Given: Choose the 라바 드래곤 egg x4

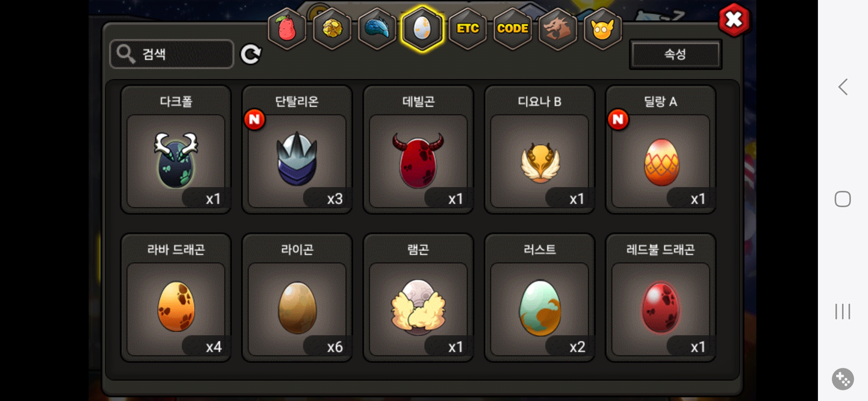Looking at the screenshot, I should click(x=176, y=297).
